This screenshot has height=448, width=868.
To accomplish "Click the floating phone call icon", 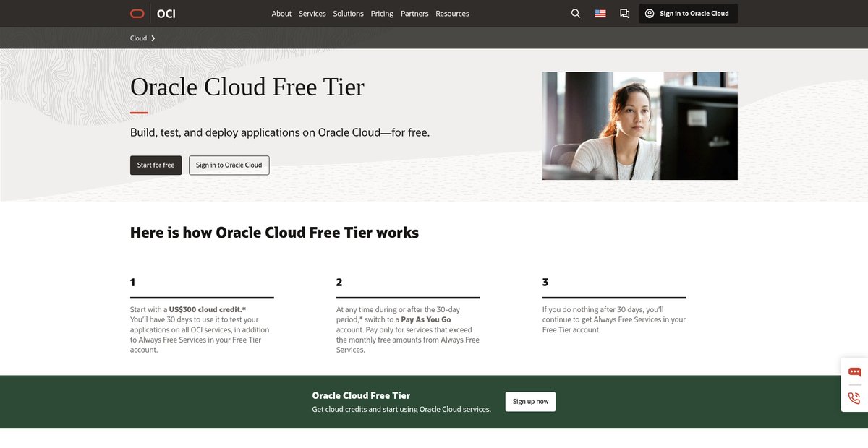I will tap(854, 398).
